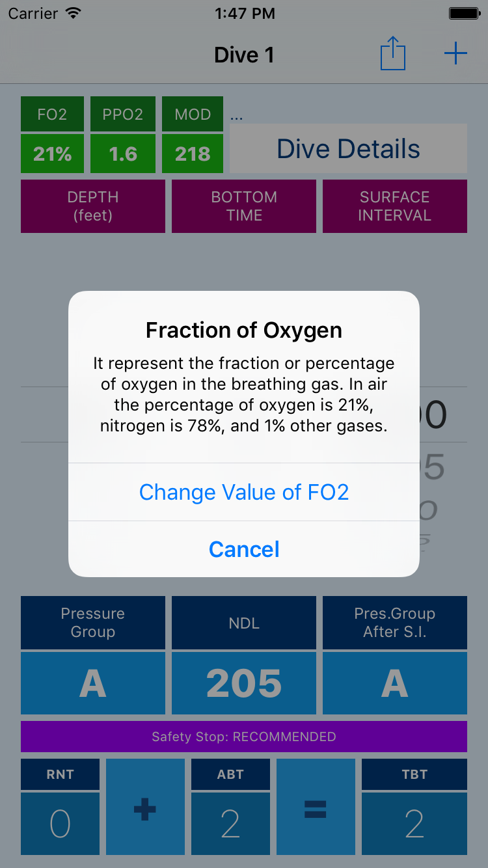Screen dimensions: 488x868
Task: Switch to the SURFACE INTERVAL tab
Action: coord(395,206)
